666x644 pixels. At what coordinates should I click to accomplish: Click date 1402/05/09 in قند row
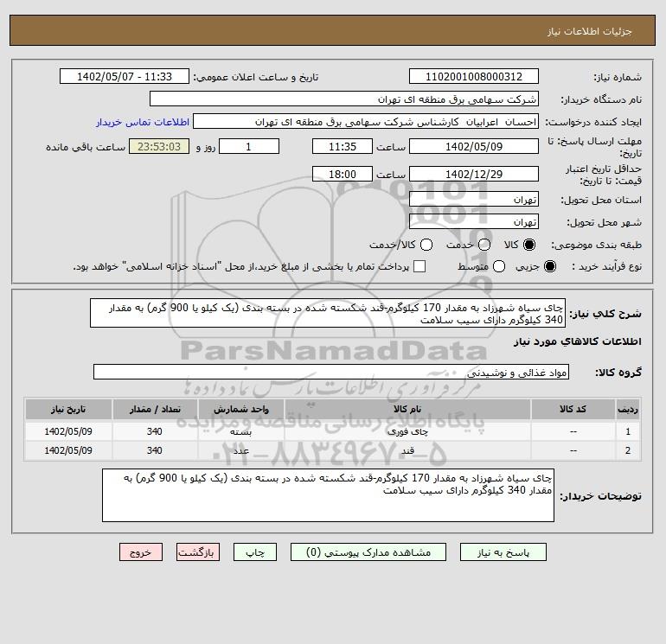click(x=68, y=450)
